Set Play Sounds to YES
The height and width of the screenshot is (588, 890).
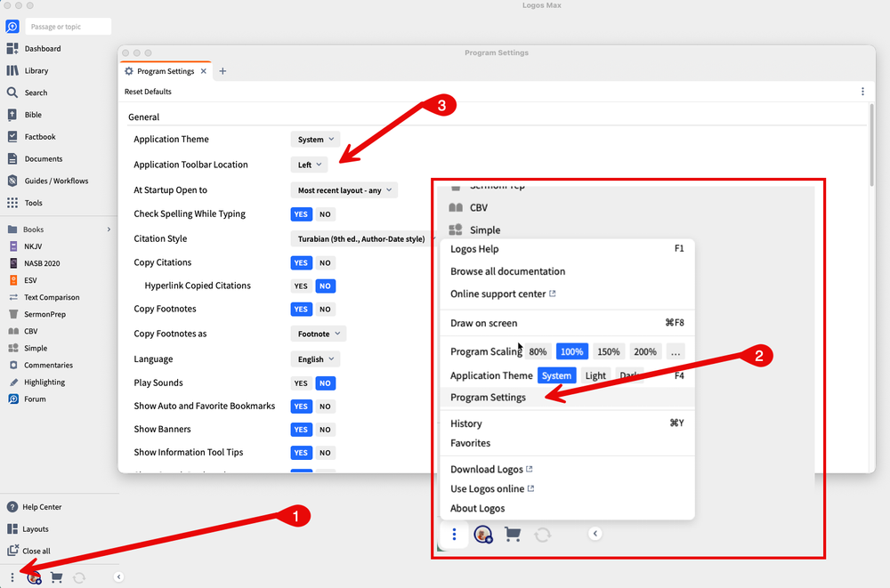[301, 383]
